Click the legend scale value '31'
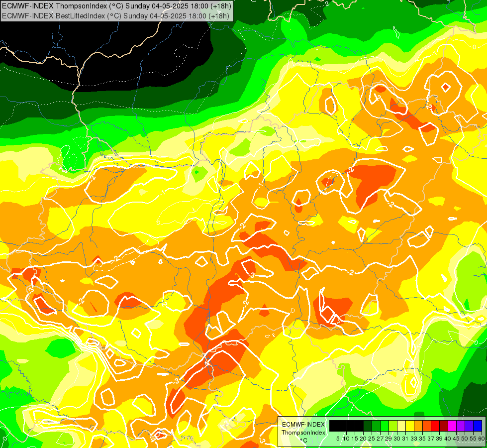The width and height of the screenshot is (487, 448). [x=405, y=439]
